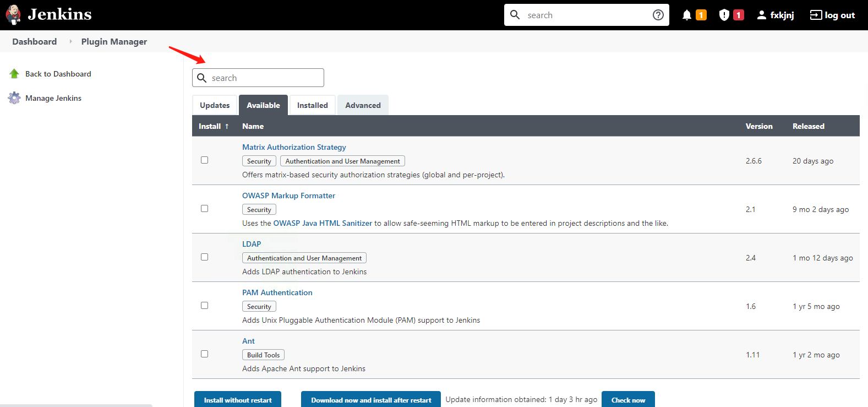
Task: Click Security tag under Matrix Authorization Strategy
Action: tap(259, 161)
